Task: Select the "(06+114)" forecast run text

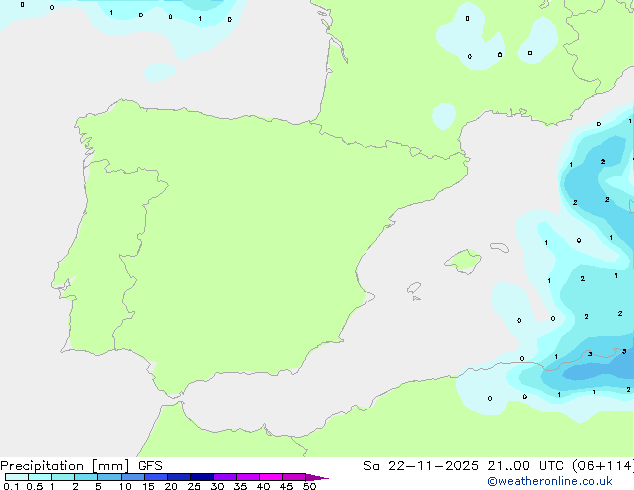Action: (x=603, y=466)
